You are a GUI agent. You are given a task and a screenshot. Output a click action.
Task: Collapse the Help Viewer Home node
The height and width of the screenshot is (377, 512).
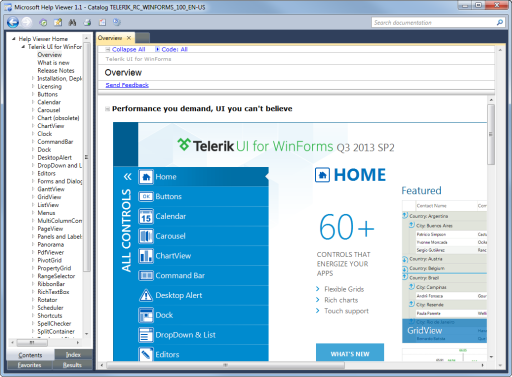pos(14,39)
